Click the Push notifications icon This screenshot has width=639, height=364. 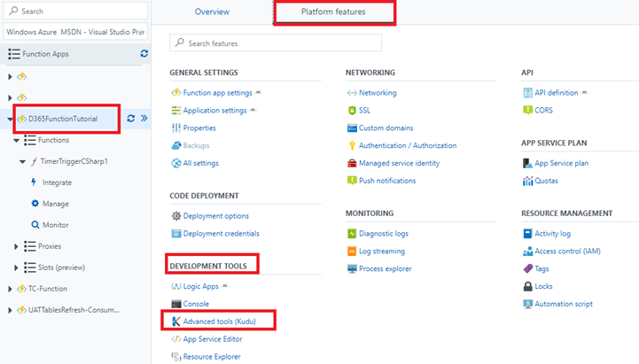pyautogui.click(x=352, y=181)
